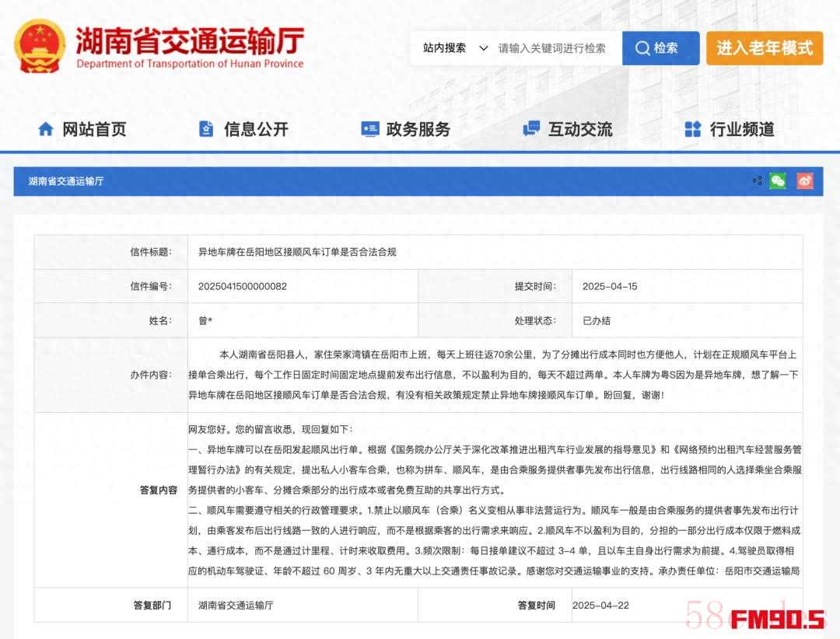The height and width of the screenshot is (639, 840).
Task: Share via the Weibo icon
Action: [805, 180]
